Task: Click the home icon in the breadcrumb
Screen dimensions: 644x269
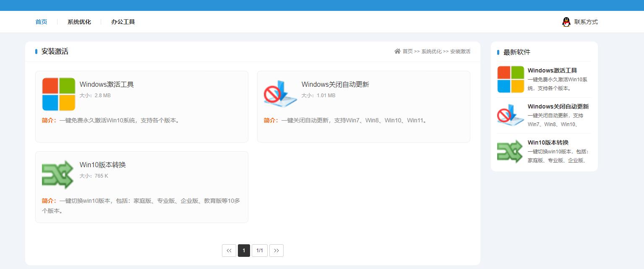Action: (x=397, y=51)
